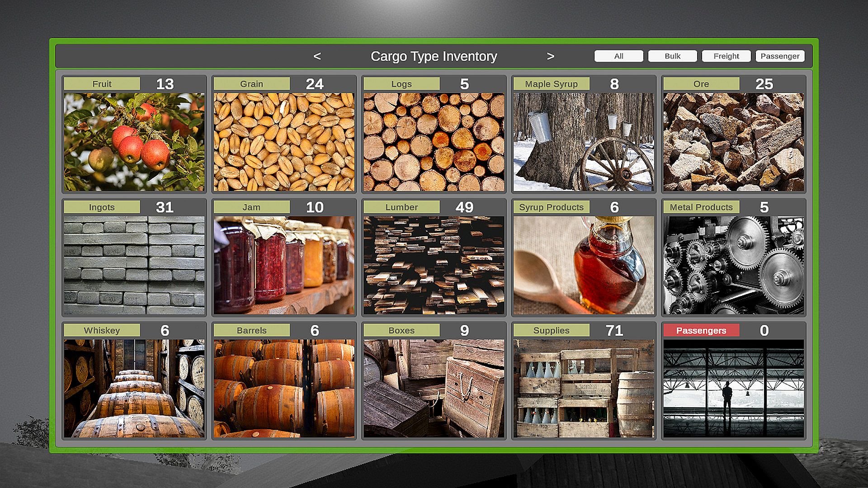Filter cargo by Bulk
This screenshot has height=488, width=868.
click(x=672, y=56)
